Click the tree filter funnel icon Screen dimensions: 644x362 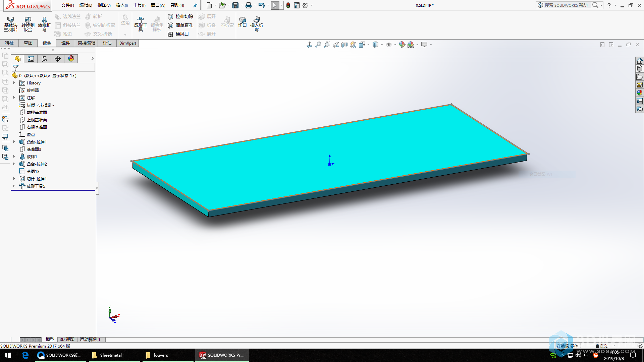coord(15,68)
